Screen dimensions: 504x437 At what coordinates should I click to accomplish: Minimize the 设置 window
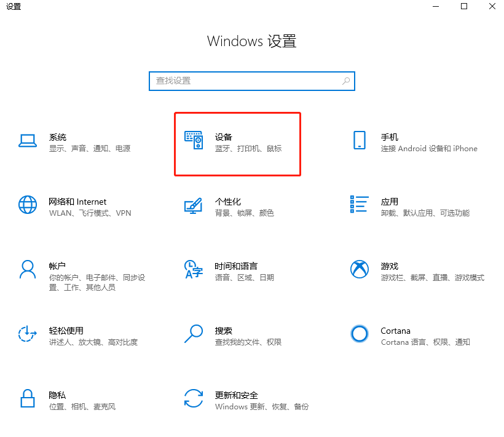point(436,6)
